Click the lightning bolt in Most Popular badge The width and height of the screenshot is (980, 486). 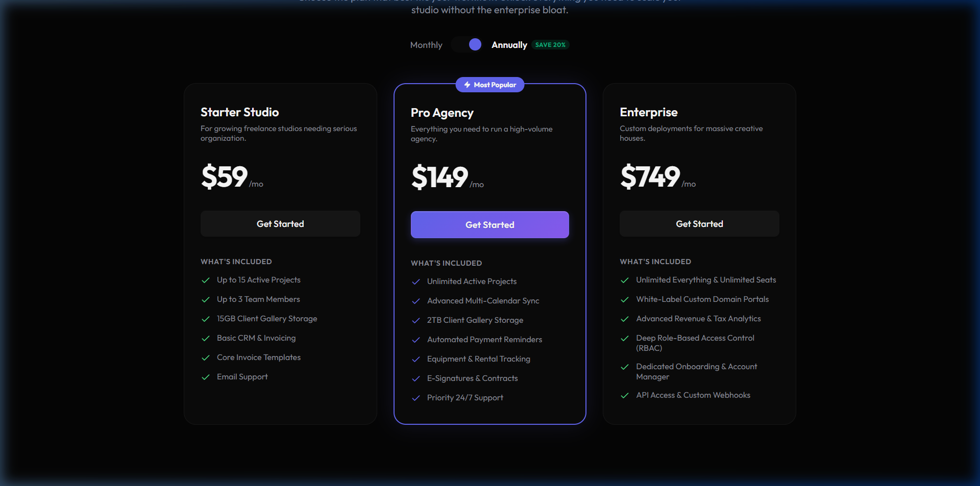pos(467,85)
